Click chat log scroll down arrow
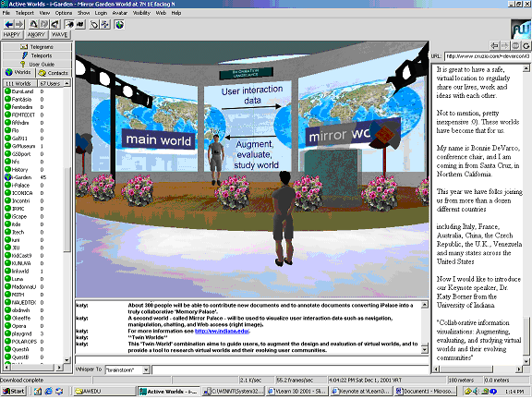Viewport: 532px width, 399px height. pos(425,349)
